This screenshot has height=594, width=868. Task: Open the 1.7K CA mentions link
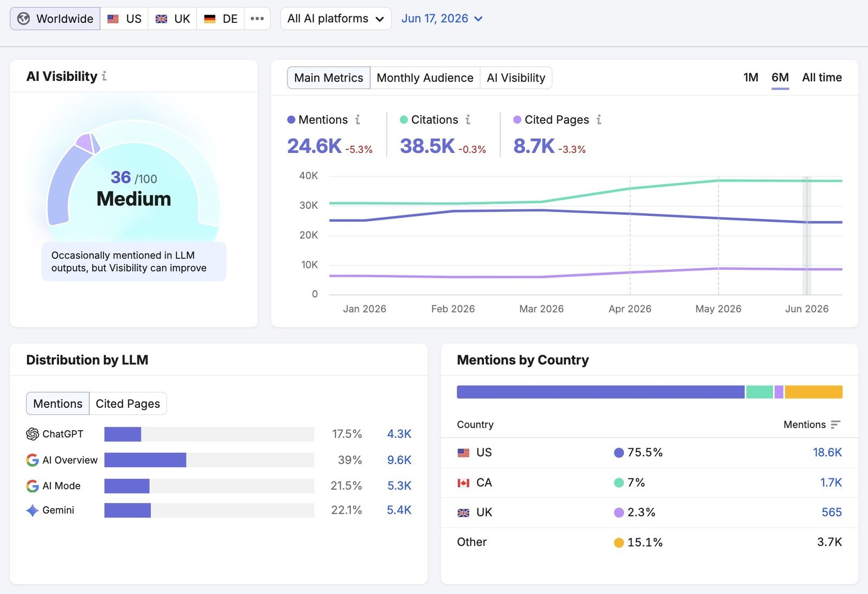click(831, 483)
